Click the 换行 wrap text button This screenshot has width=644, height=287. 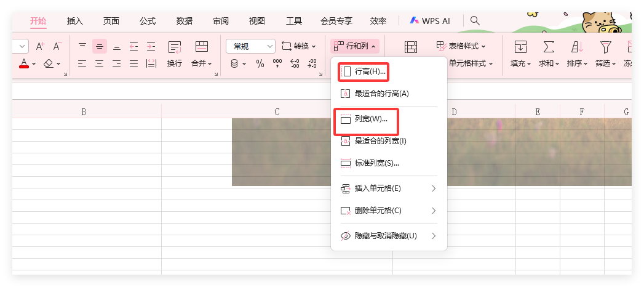(175, 54)
